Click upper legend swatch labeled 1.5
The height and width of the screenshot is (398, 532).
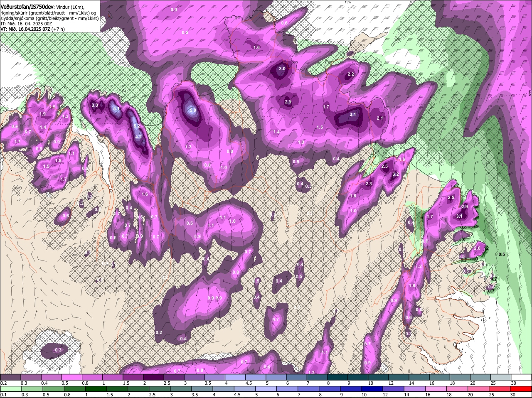coord(133,377)
